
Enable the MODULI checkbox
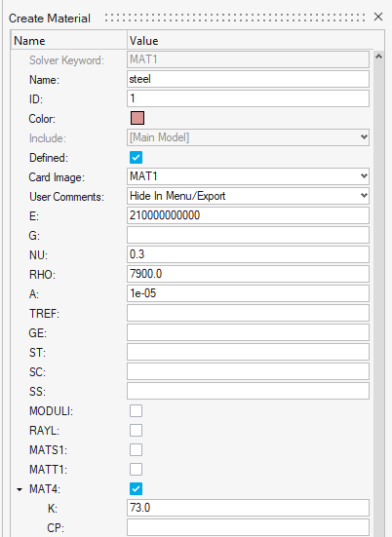pos(137,410)
